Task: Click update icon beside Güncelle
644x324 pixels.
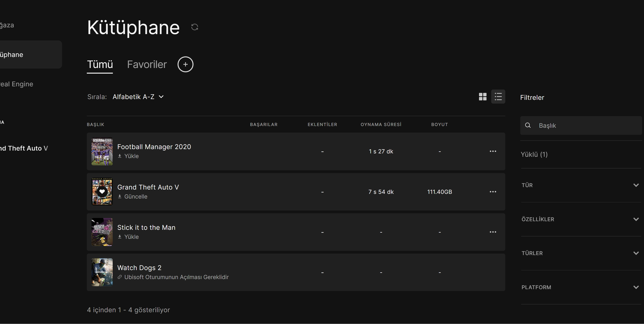Action: [120, 196]
